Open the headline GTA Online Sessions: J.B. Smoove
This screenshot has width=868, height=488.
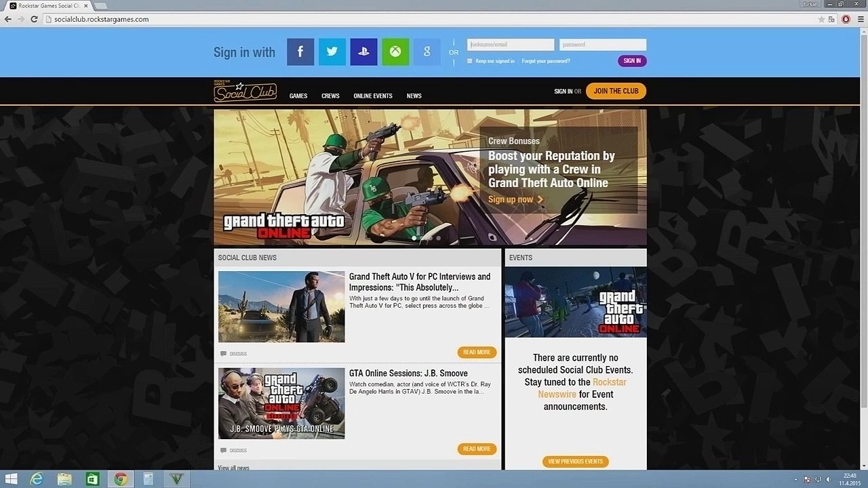408,373
